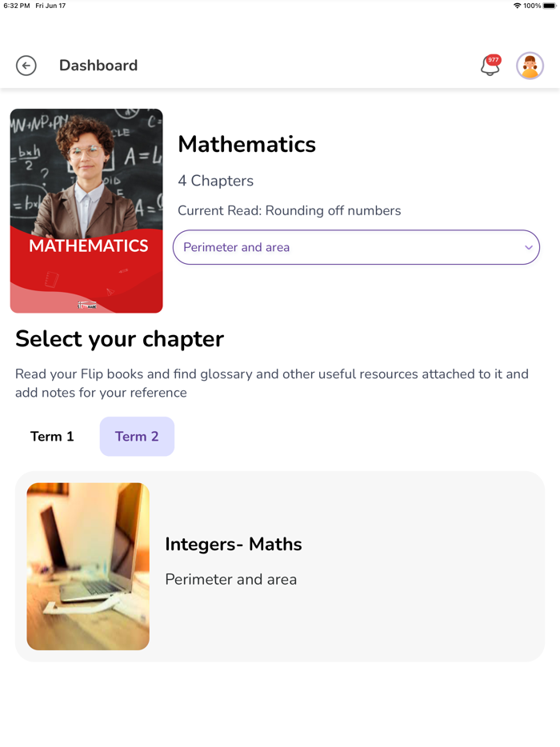Tap the back arrow icon

(x=26, y=66)
